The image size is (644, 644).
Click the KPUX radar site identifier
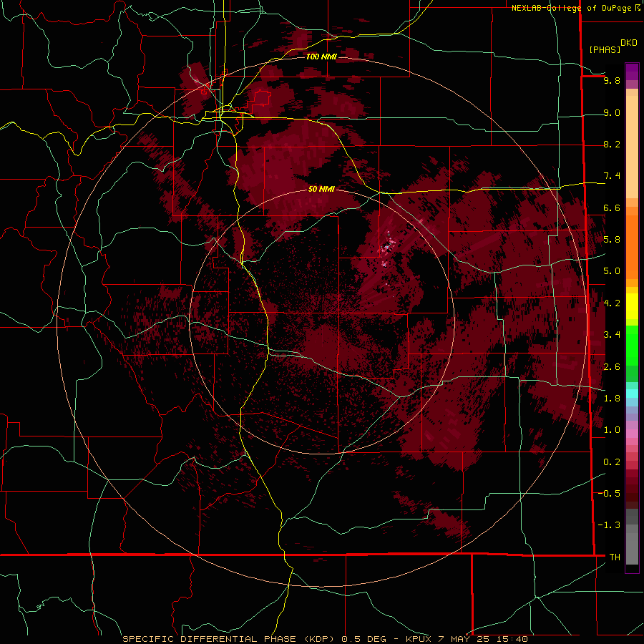tap(418, 639)
